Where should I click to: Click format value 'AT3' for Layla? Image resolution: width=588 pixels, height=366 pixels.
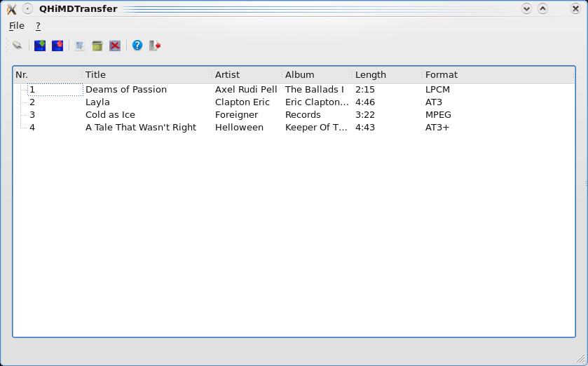coord(434,102)
